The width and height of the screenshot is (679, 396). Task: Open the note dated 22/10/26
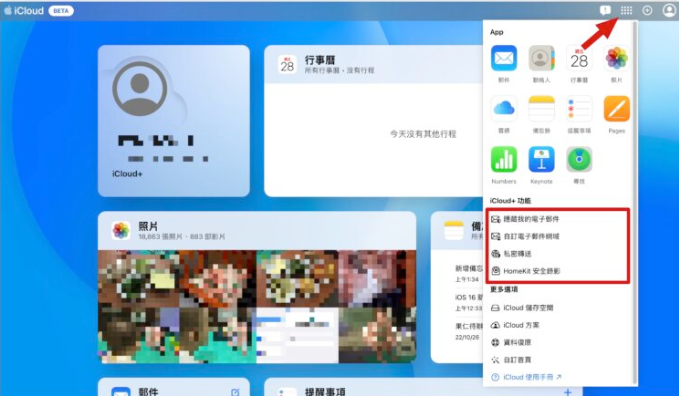tap(469, 331)
